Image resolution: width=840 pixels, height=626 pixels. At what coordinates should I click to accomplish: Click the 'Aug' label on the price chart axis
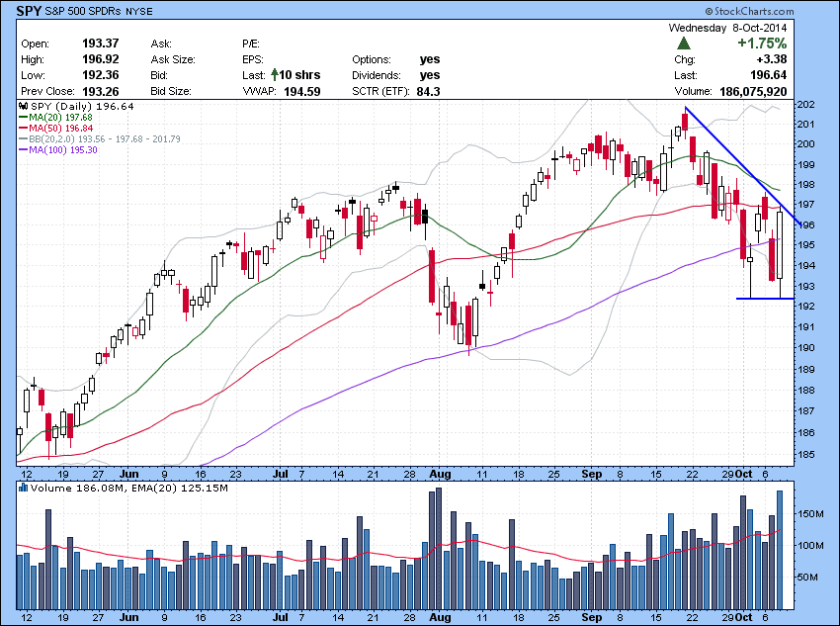click(x=438, y=474)
